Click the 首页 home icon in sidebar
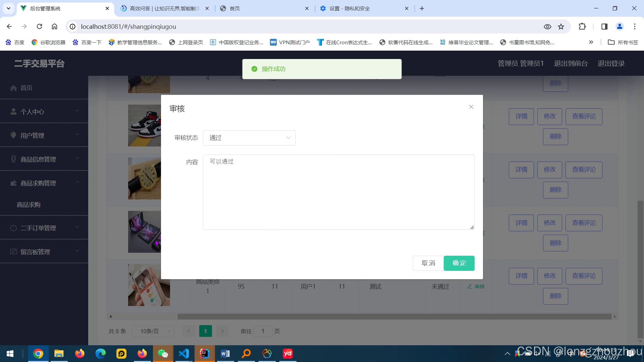 tap(13, 88)
